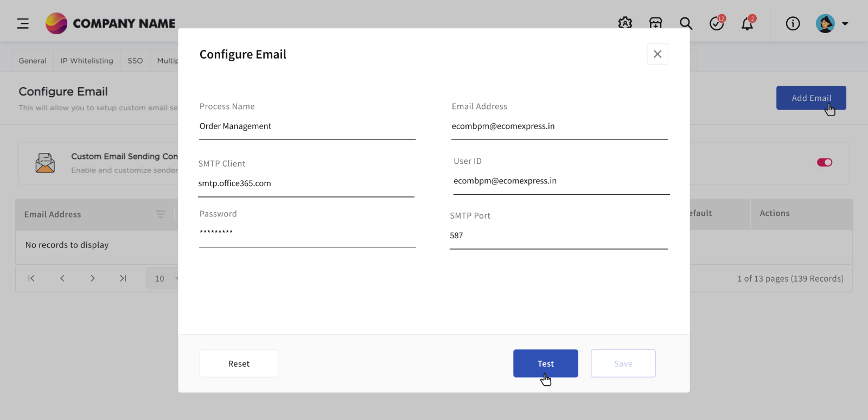Open the admin settings gear icon
This screenshot has height=420, width=868.
(x=625, y=23)
